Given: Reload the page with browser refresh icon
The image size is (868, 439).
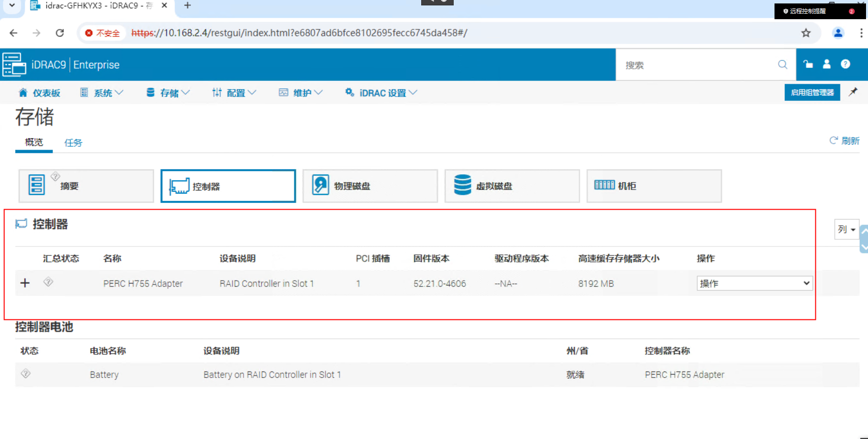Looking at the screenshot, I should (60, 33).
